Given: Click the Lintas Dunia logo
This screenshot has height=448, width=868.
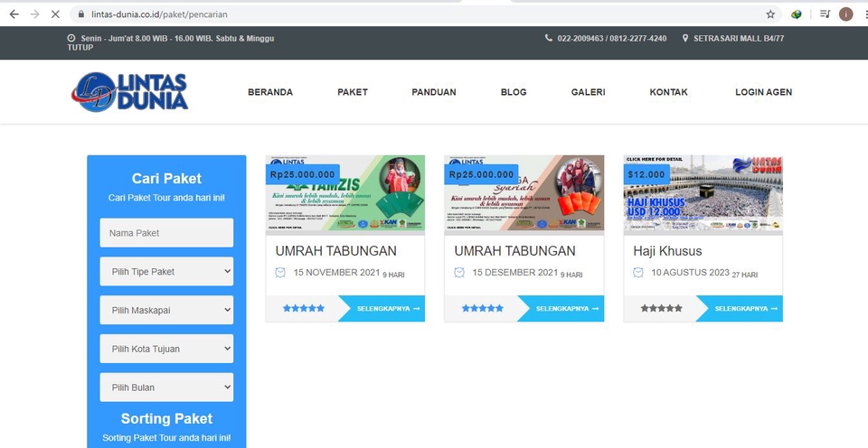Looking at the screenshot, I should pyautogui.click(x=129, y=92).
